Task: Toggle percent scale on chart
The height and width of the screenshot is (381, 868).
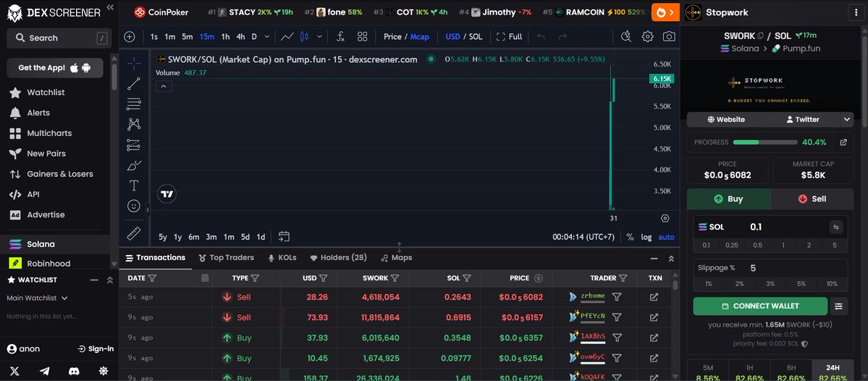Action: tap(630, 236)
